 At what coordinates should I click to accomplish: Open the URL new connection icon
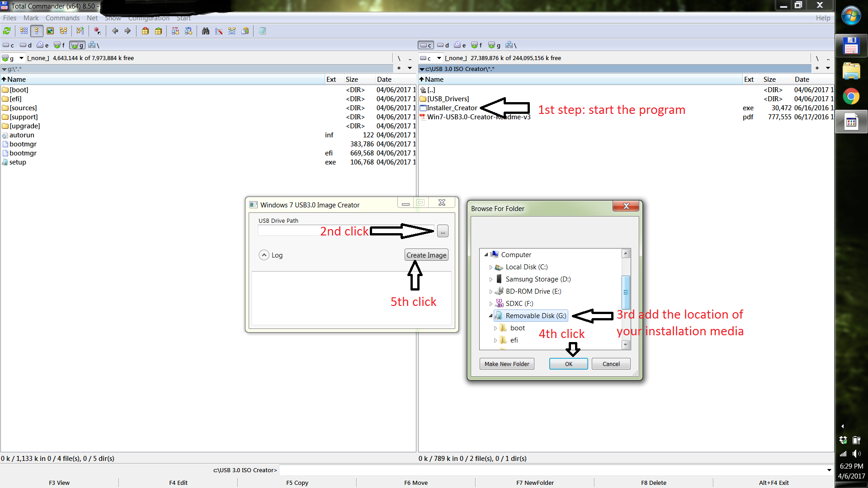[189, 31]
